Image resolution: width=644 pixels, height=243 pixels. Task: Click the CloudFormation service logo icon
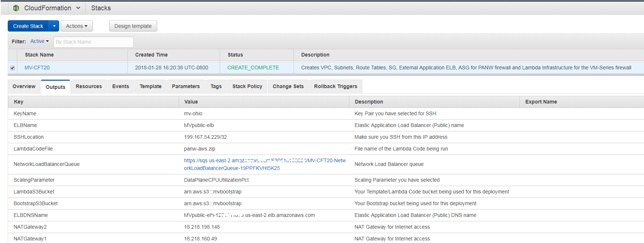pyautogui.click(x=16, y=8)
